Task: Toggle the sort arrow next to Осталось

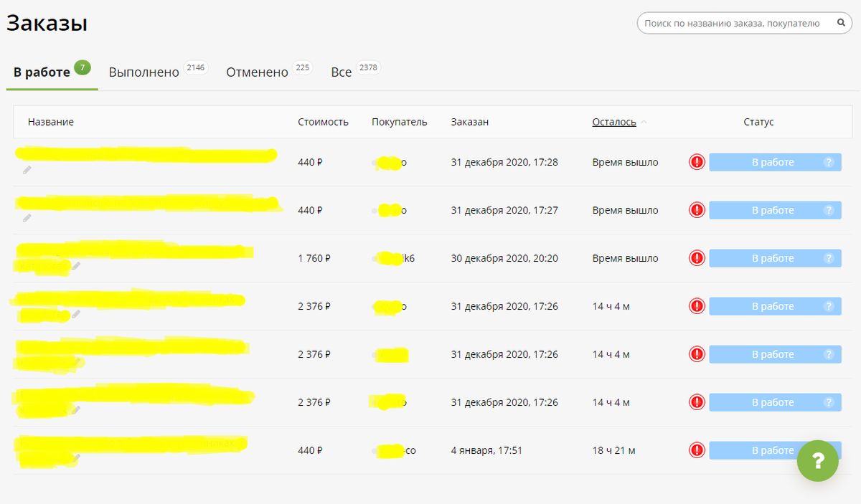Action: coord(644,123)
